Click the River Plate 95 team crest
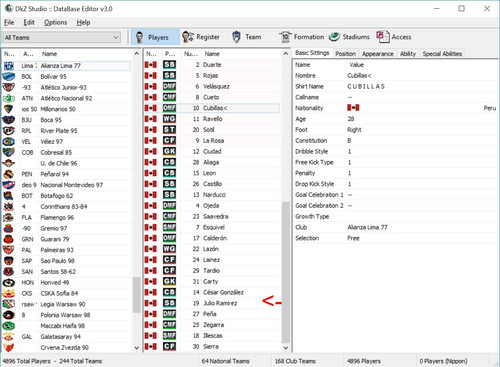 tap(9, 131)
